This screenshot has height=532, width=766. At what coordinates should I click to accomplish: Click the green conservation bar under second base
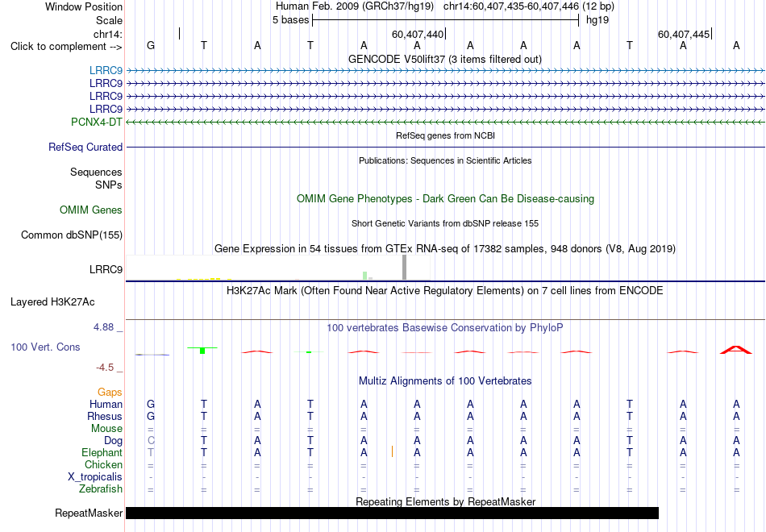coord(202,350)
